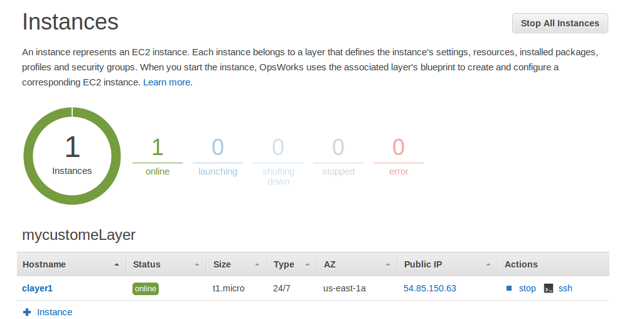This screenshot has width=644, height=319.
Task: Open the clayer1 hostname link
Action: (37, 289)
